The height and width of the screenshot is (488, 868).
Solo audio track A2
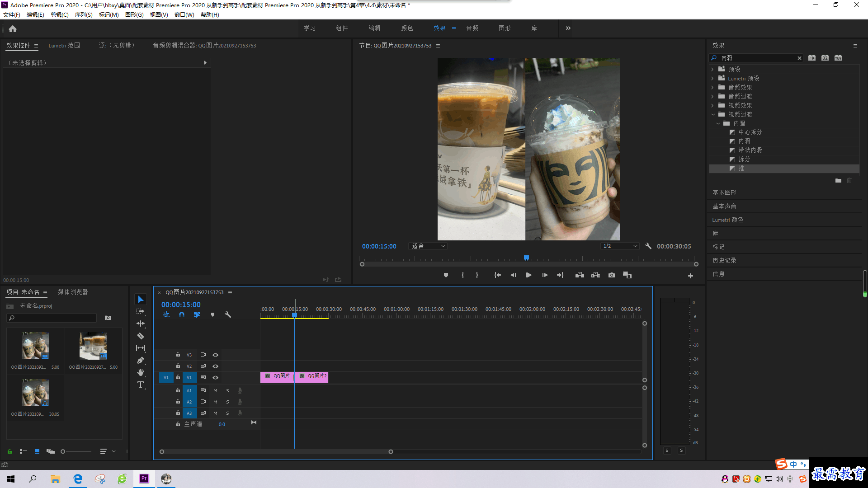(227, 402)
